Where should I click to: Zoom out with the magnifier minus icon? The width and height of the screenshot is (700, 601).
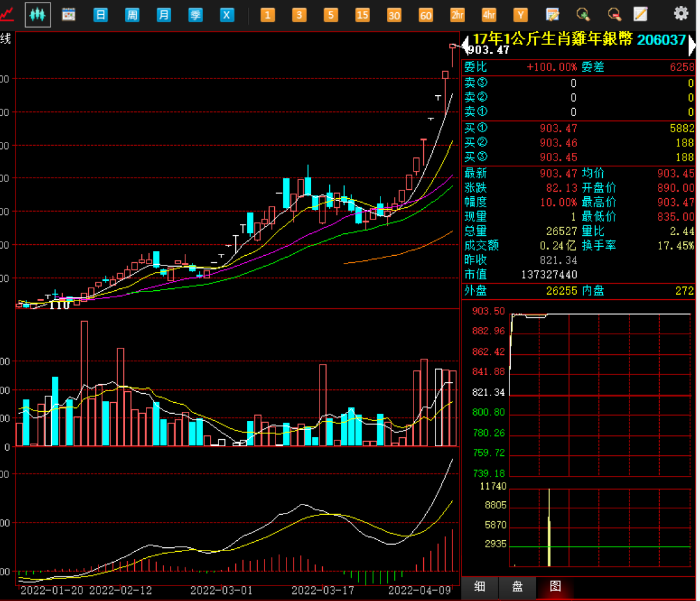[614, 15]
